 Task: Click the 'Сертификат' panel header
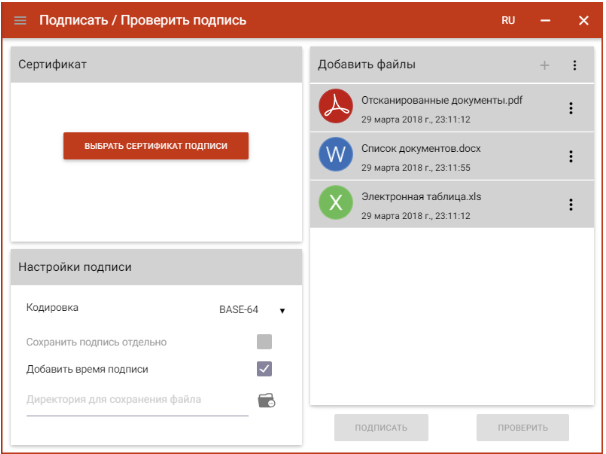coord(156,65)
